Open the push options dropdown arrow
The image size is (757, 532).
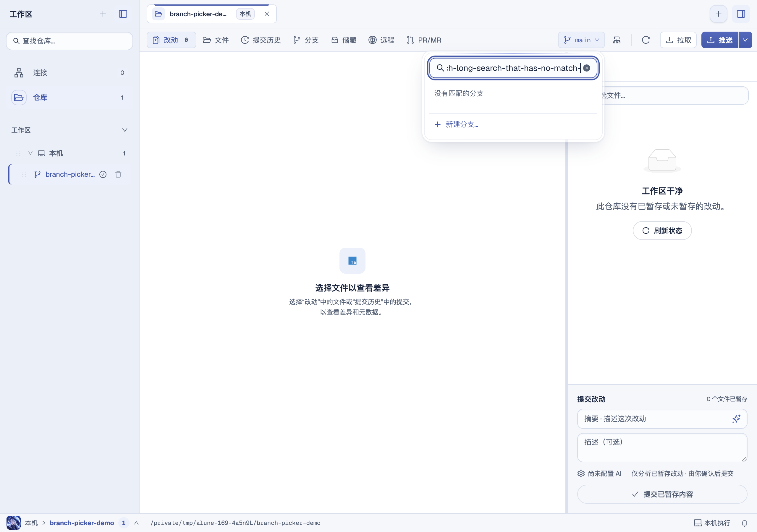745,40
